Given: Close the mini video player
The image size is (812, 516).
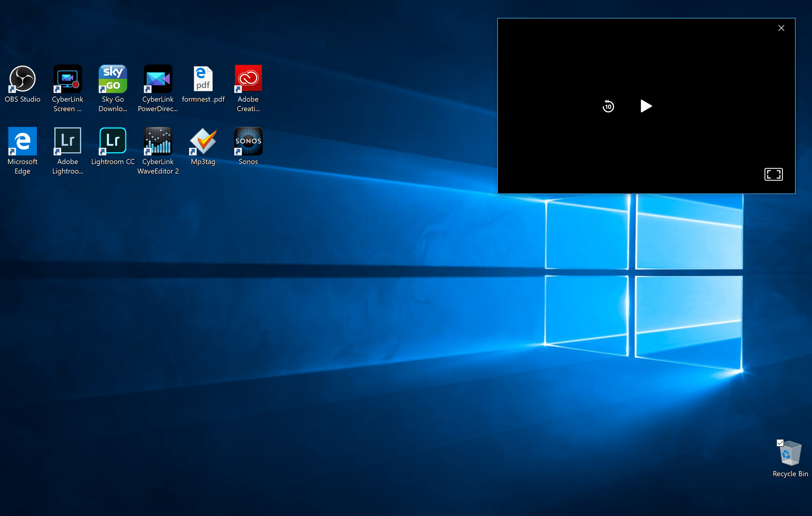Looking at the screenshot, I should tap(781, 28).
